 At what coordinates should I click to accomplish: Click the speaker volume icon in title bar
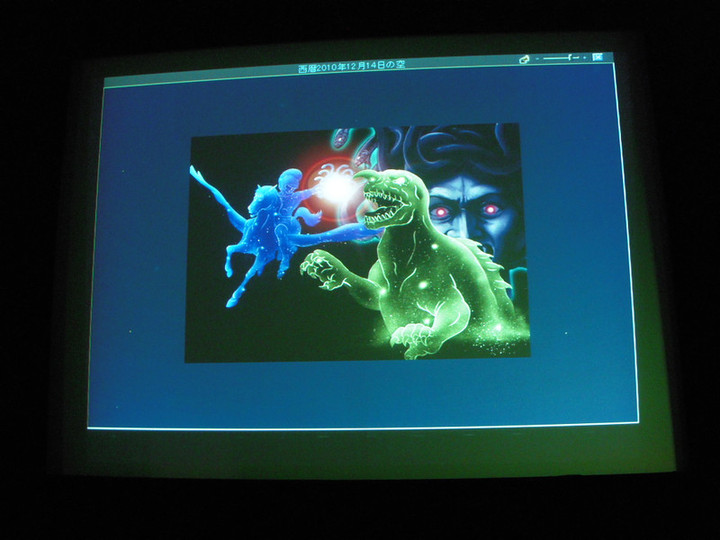coord(524,59)
